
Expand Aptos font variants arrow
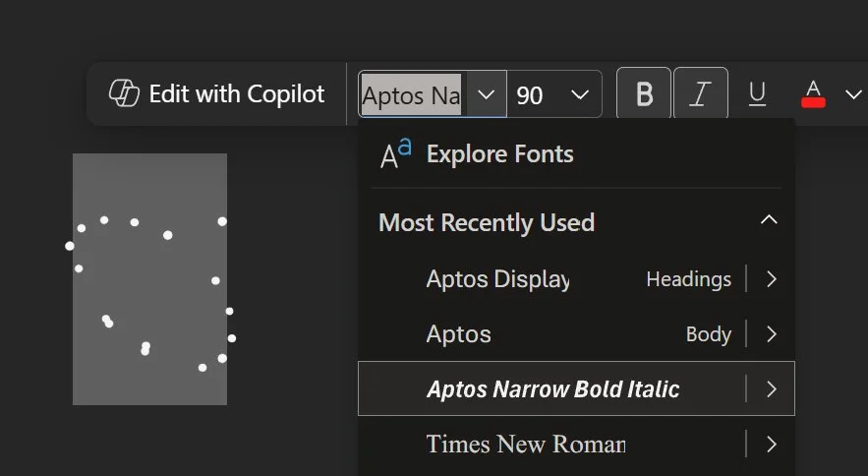point(772,334)
